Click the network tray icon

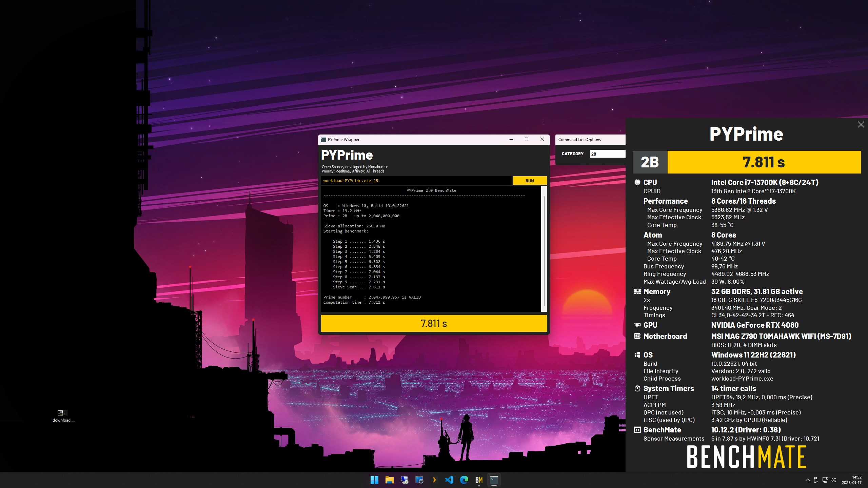(825, 480)
